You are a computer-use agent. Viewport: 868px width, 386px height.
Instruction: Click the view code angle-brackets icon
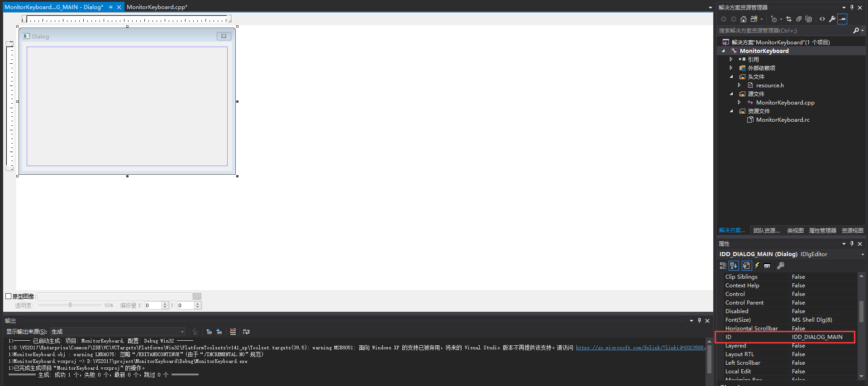pyautogui.click(x=822, y=19)
